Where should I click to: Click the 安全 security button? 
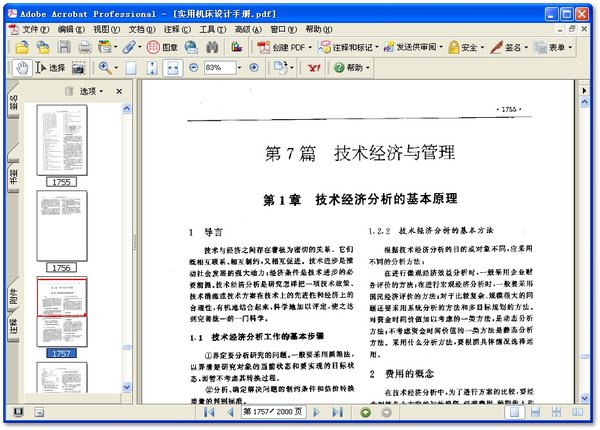pyautogui.click(x=461, y=47)
